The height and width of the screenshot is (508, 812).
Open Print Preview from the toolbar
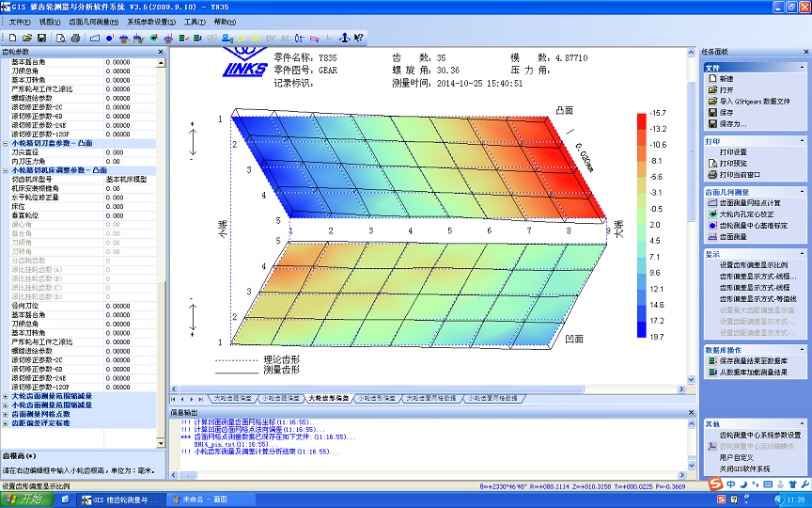(60, 38)
